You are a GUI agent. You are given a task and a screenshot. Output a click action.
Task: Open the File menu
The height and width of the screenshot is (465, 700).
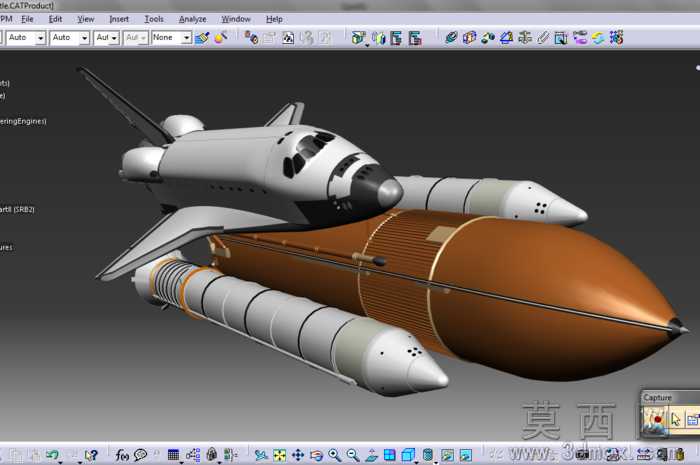pos(27,19)
